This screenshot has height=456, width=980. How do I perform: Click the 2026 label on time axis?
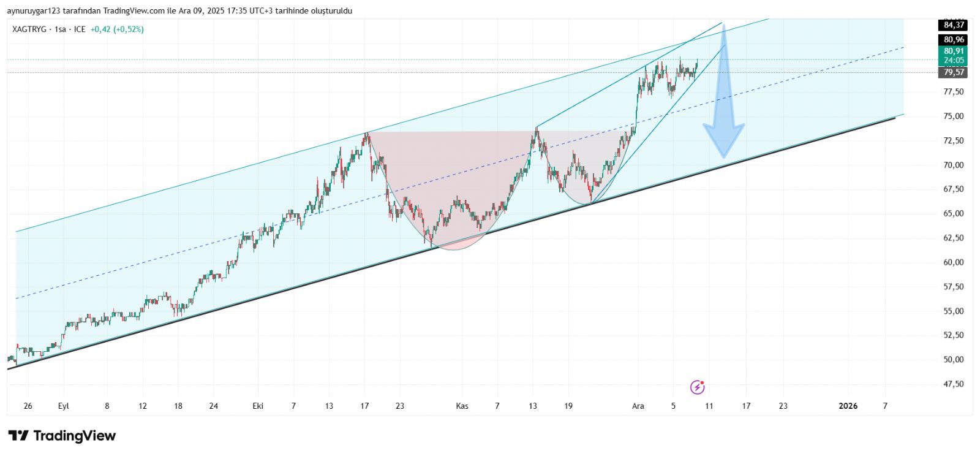click(848, 406)
